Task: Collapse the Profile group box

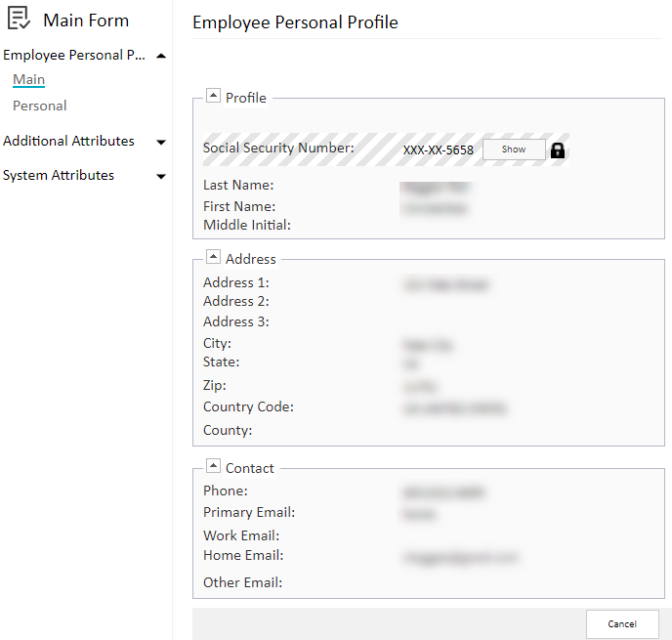Action: pyautogui.click(x=213, y=95)
